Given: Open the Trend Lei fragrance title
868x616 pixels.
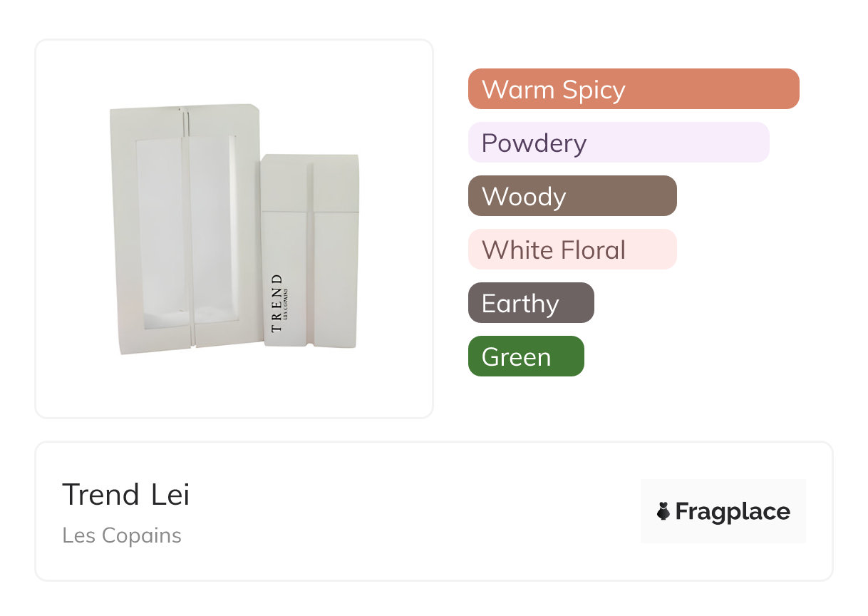Looking at the screenshot, I should [126, 494].
